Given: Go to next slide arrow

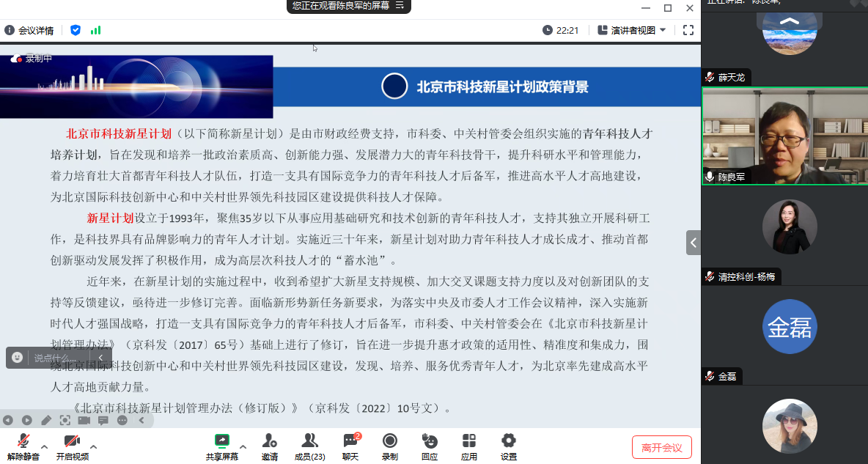Looking at the screenshot, I should 26,420.
